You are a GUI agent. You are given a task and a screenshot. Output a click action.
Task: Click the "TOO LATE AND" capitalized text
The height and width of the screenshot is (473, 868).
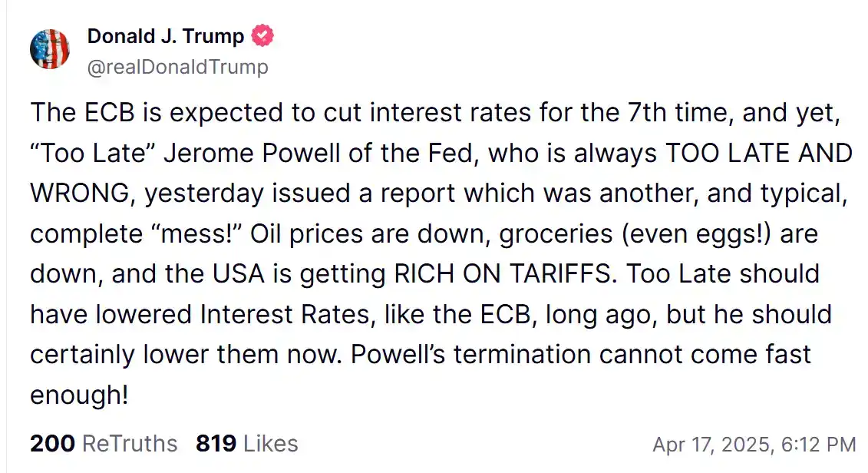coord(758,153)
